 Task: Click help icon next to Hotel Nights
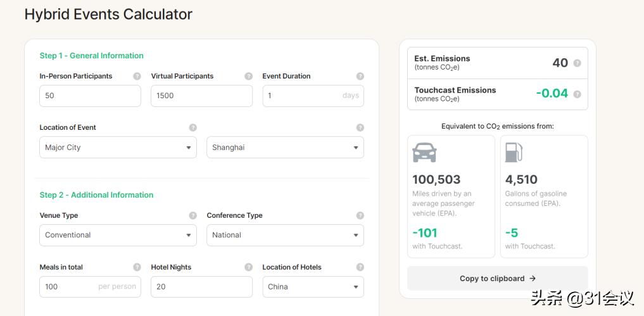coord(248,267)
